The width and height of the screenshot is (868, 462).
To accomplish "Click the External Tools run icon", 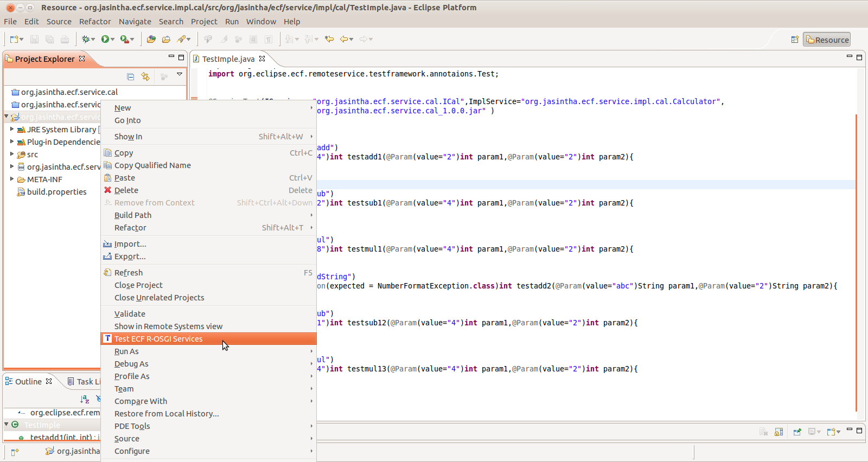I will 124,39.
